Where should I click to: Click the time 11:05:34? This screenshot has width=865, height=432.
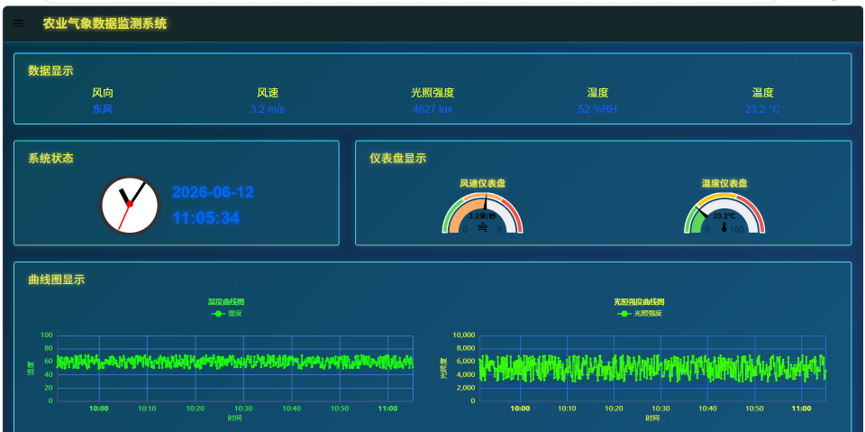(x=206, y=218)
